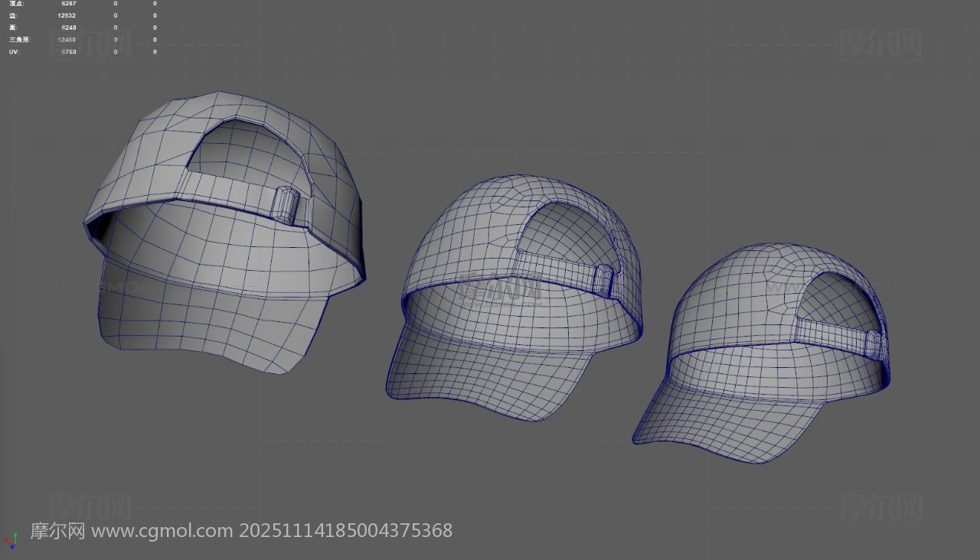Select the strap buckle on the middle cap
The image size is (980, 560).
(603, 281)
